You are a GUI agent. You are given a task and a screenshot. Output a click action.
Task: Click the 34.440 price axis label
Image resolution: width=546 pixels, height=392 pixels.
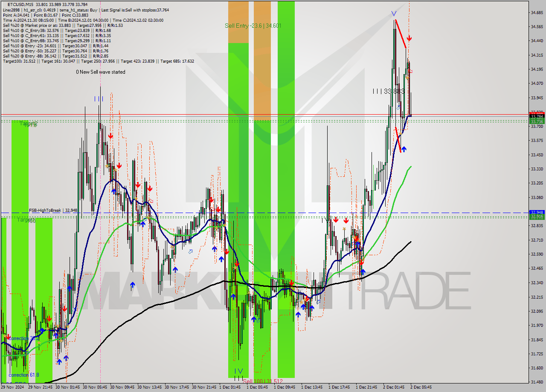537,41
